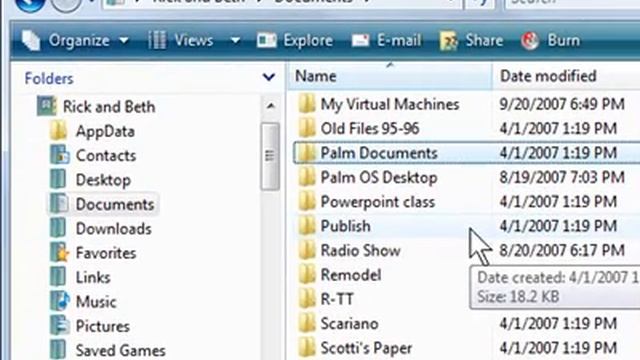
Task: Click Radio Show folder icon
Action: tap(307, 250)
